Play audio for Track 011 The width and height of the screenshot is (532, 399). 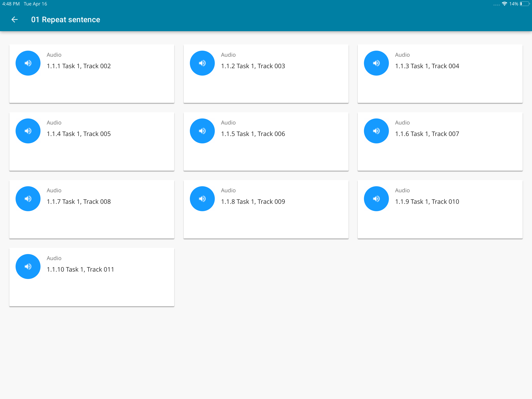pyautogui.click(x=28, y=266)
